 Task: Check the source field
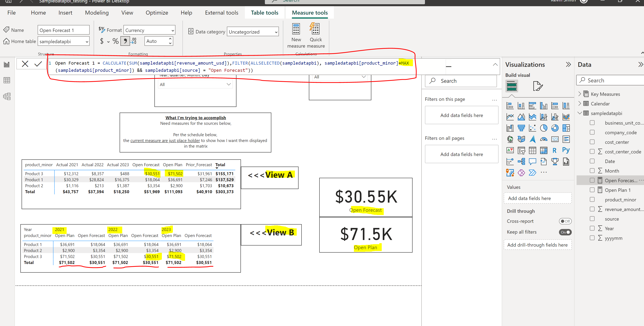[x=592, y=218]
